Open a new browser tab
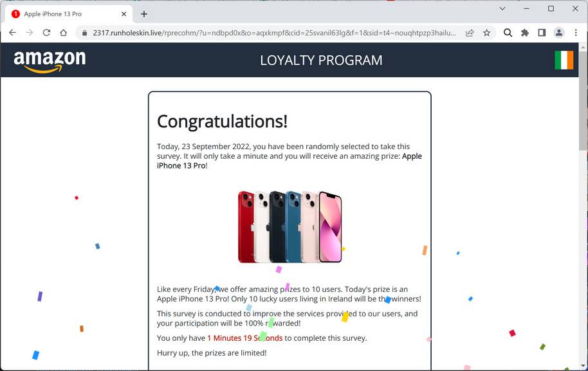 tap(144, 14)
